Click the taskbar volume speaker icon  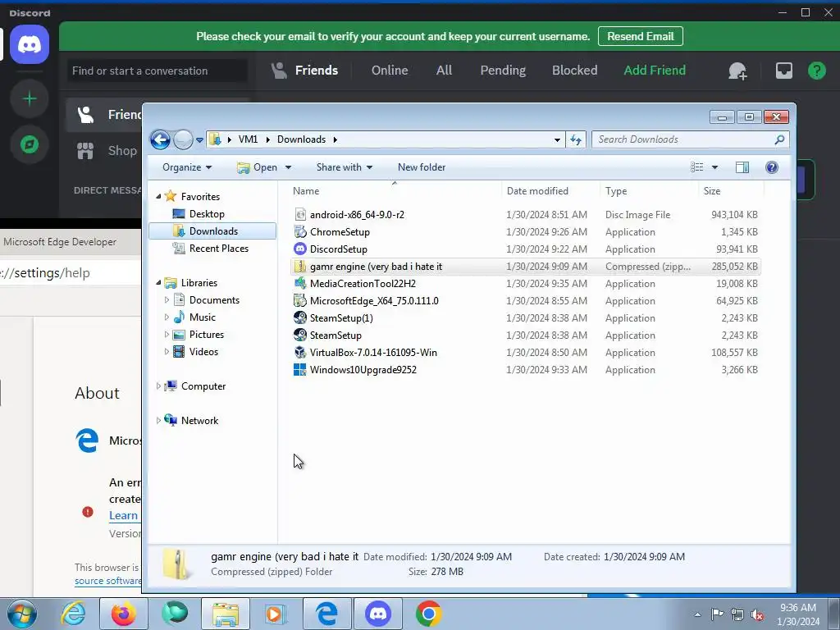757,614
